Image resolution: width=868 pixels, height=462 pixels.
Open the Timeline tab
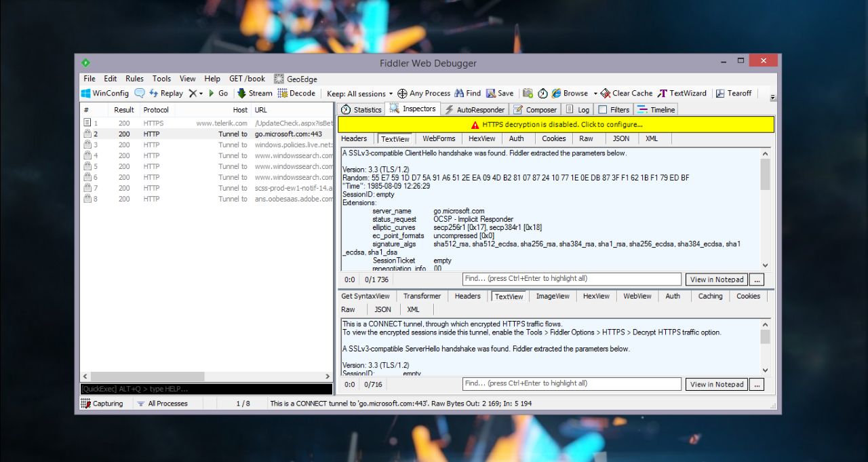656,109
